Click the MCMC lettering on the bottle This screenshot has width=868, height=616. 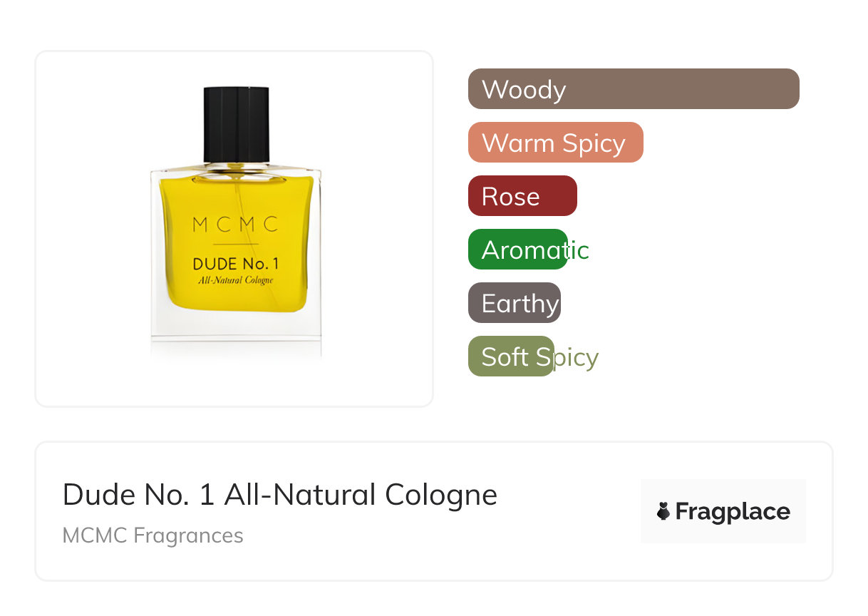pos(236,225)
